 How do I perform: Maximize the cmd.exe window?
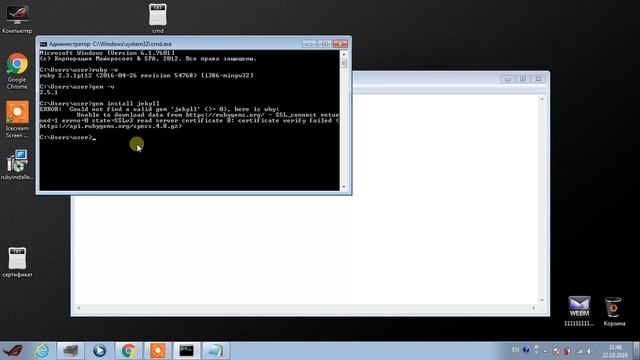[x=324, y=44]
